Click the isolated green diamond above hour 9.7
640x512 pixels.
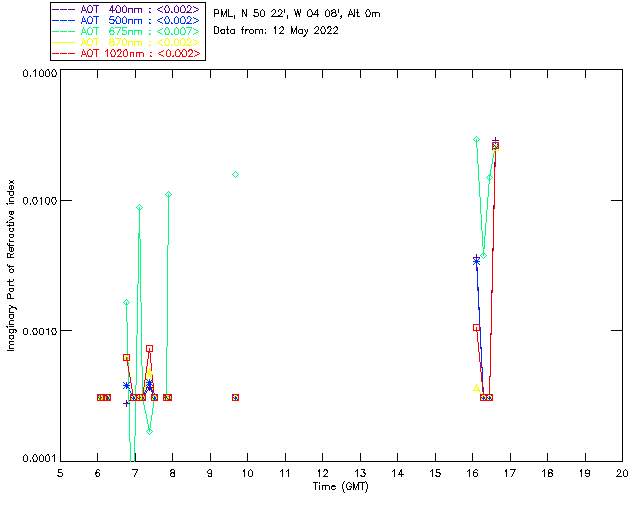click(x=236, y=175)
